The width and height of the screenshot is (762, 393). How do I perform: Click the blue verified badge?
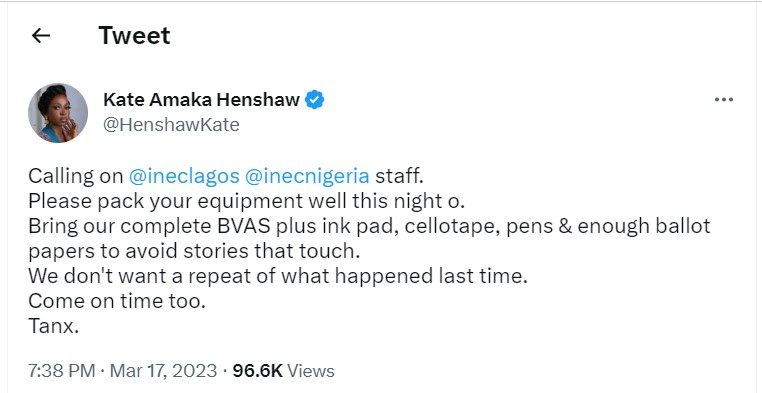(314, 100)
